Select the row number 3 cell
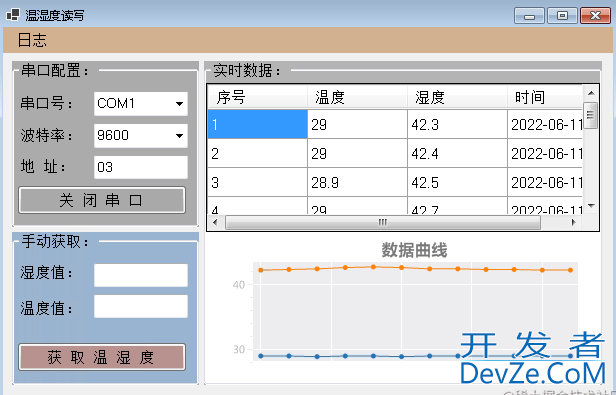This screenshot has height=395, width=616. [257, 182]
